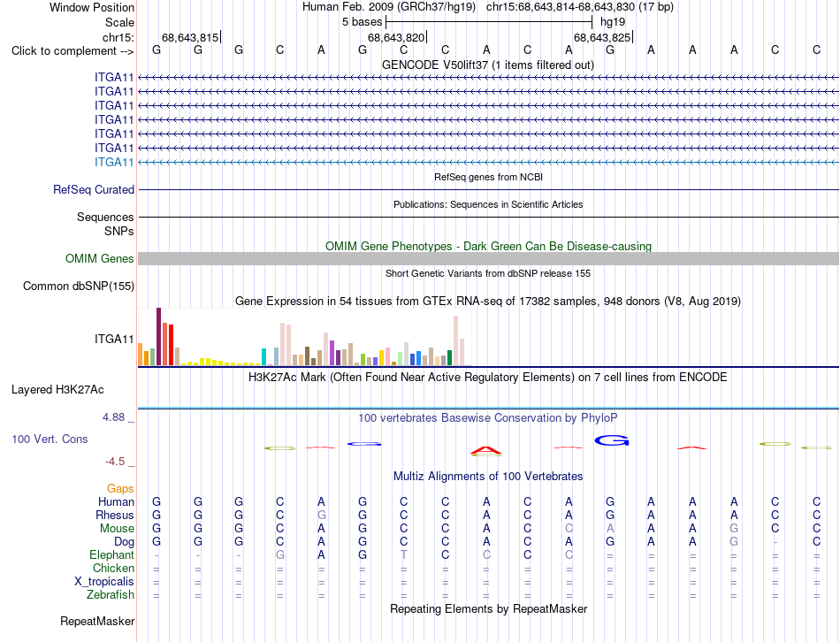Click the tallest dark-magenta GTEx expression bar
The image size is (840, 642).
[158, 337]
